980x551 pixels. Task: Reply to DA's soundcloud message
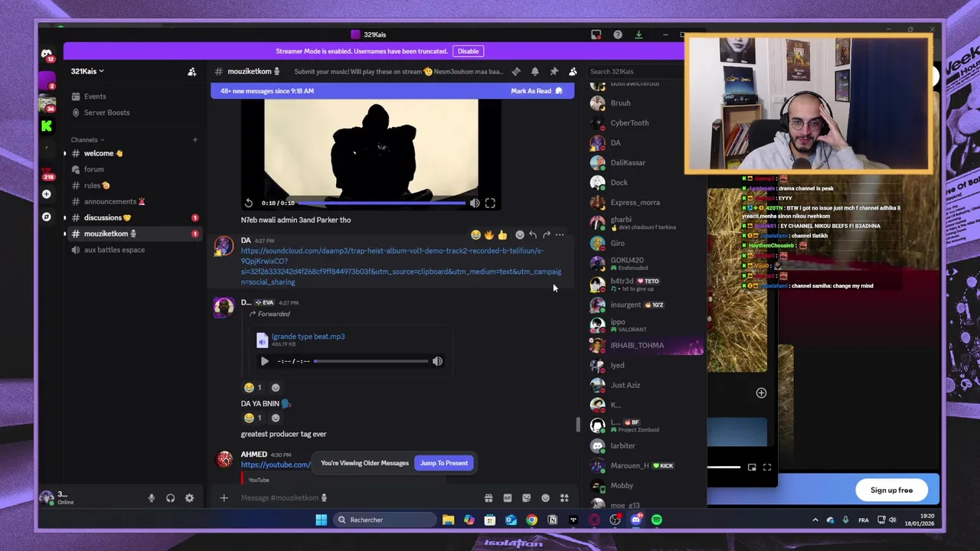pos(533,235)
